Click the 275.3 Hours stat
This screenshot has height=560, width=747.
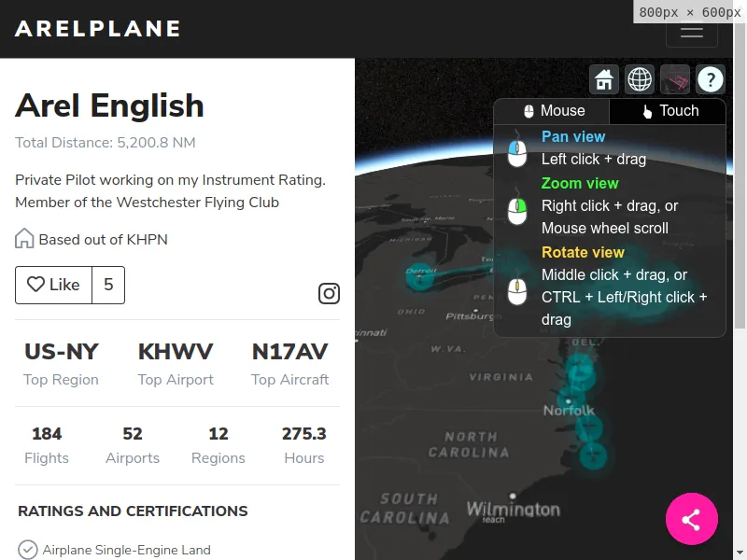click(x=304, y=445)
